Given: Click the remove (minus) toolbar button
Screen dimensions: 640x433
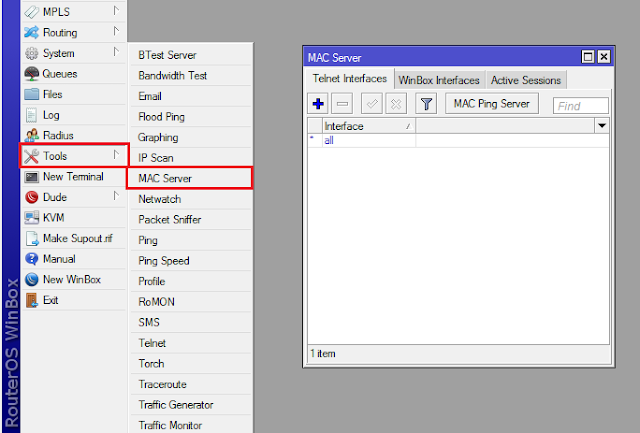Looking at the screenshot, I should (342, 104).
